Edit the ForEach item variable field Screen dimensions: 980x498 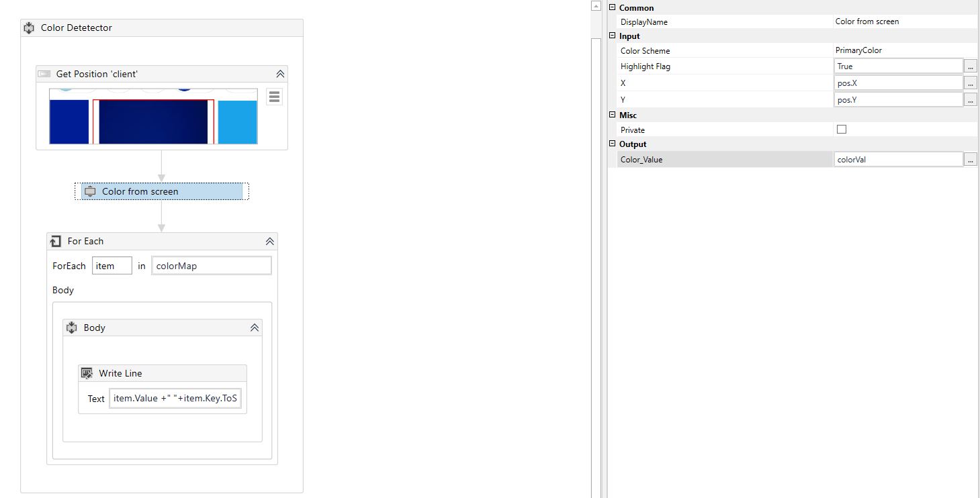(x=112, y=266)
